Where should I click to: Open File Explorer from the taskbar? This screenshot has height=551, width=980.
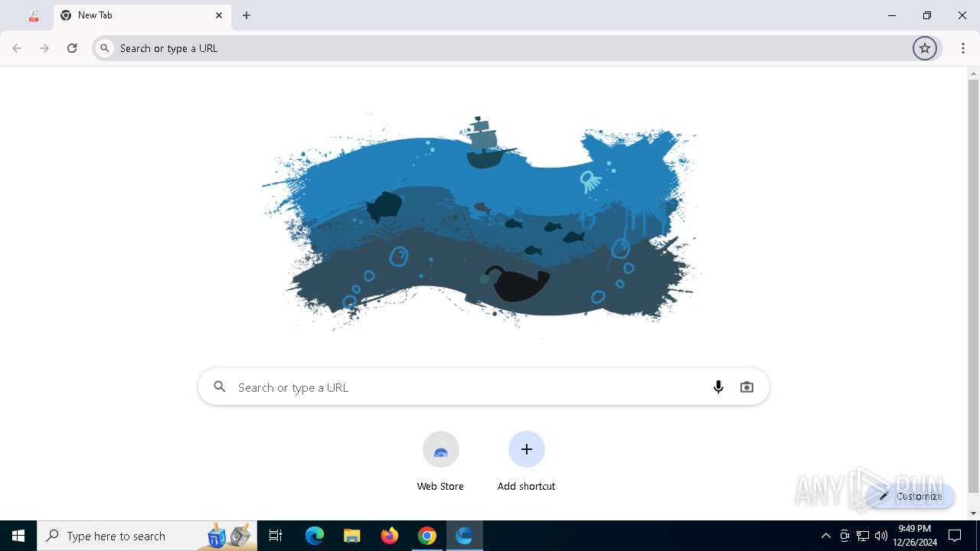(x=352, y=536)
